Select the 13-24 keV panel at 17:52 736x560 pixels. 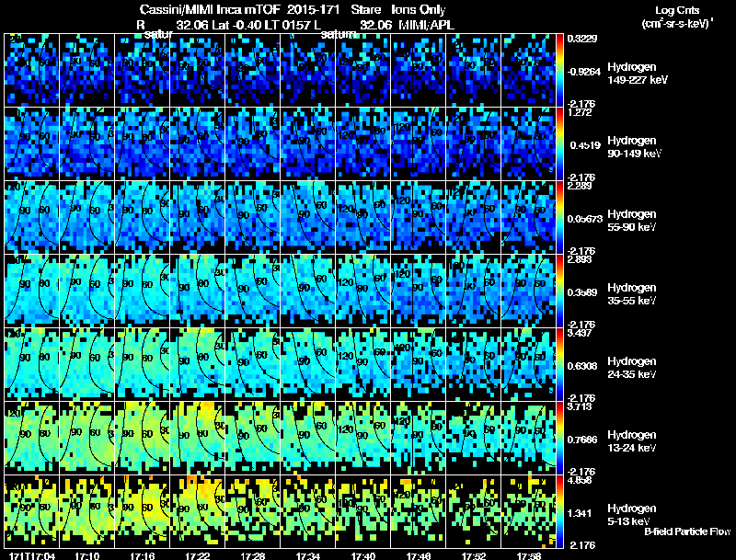point(474,438)
